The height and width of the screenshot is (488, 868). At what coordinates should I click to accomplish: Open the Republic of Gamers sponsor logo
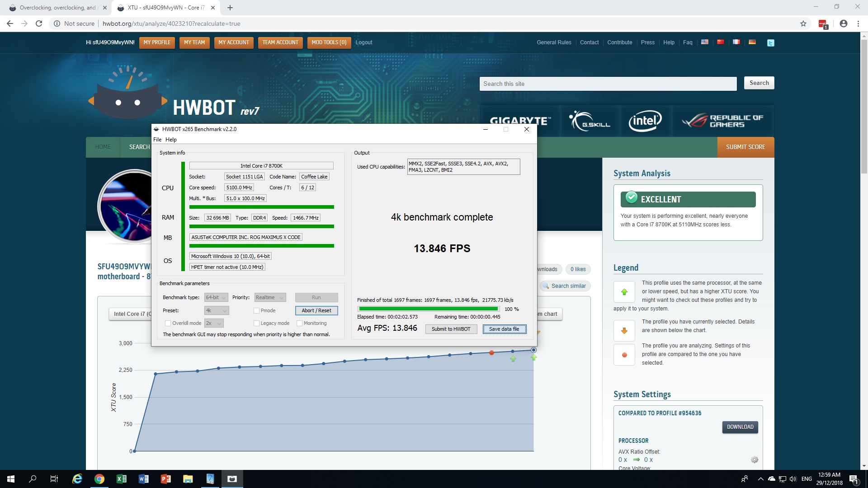[723, 121]
